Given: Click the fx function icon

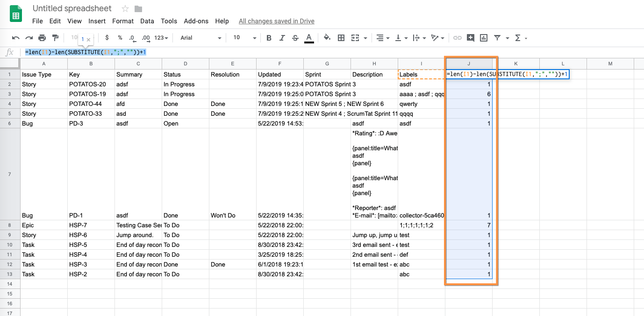Looking at the screenshot, I should click(10, 52).
